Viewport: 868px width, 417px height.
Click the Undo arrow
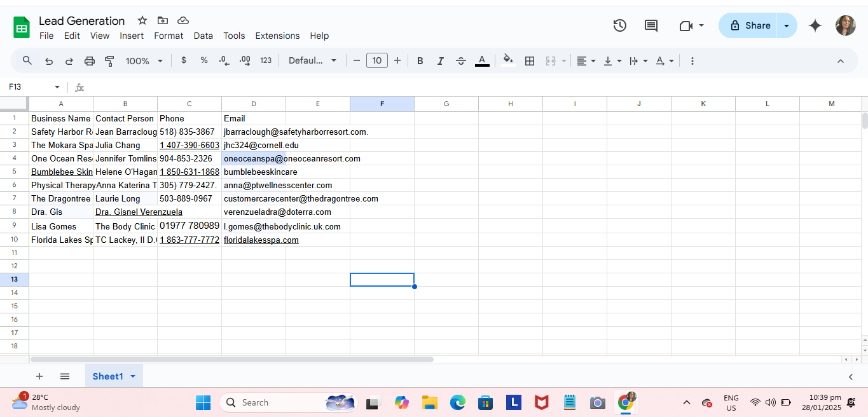coord(49,61)
